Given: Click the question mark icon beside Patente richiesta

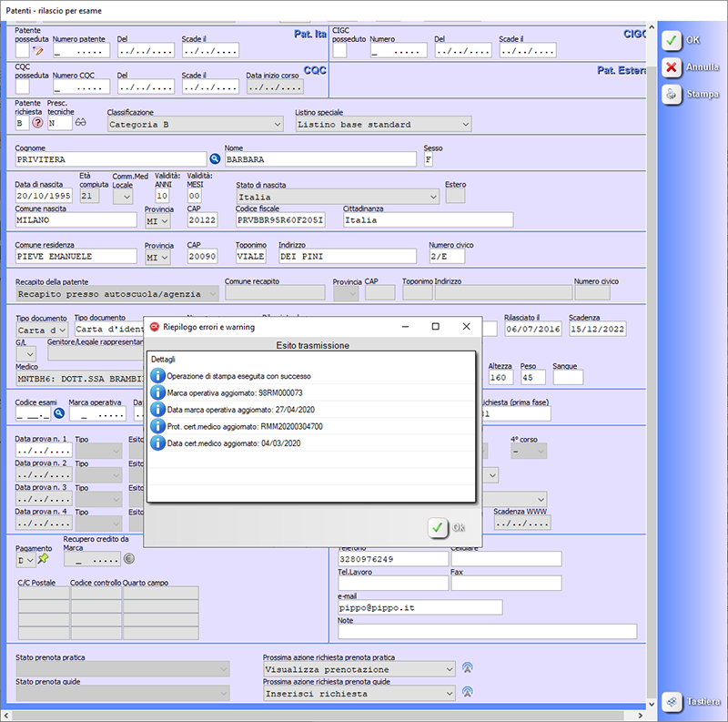Looking at the screenshot, I should click(x=38, y=123).
